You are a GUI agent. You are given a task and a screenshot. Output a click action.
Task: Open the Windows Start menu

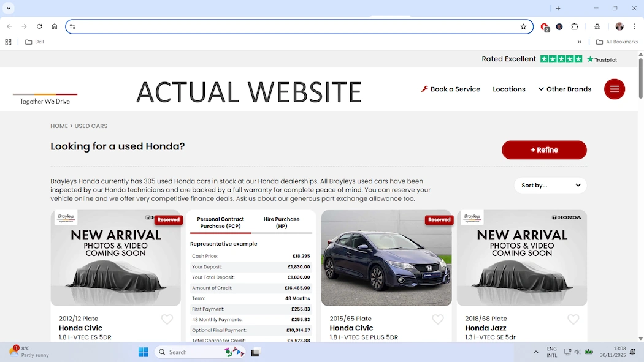pos(142,352)
